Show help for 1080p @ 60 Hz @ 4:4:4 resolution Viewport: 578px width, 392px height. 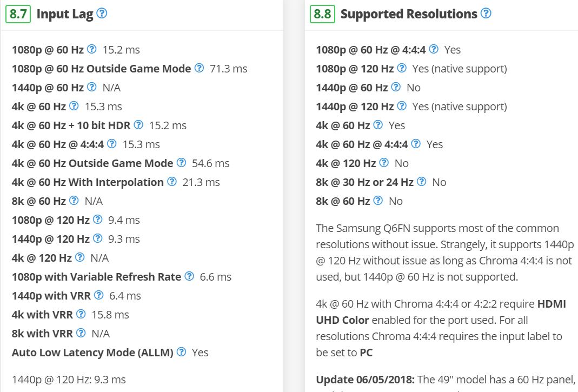tap(434, 49)
